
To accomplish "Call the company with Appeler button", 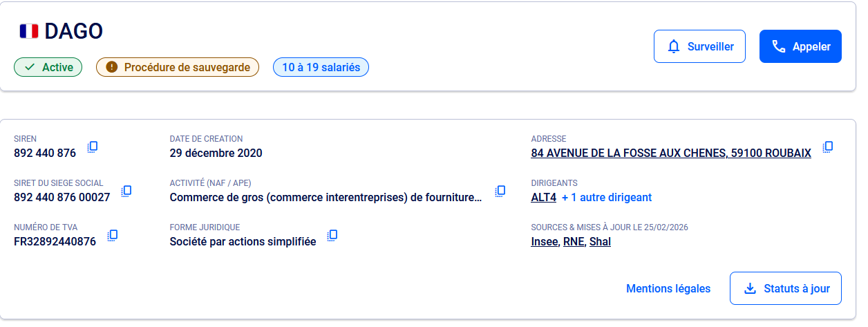I will 800,46.
